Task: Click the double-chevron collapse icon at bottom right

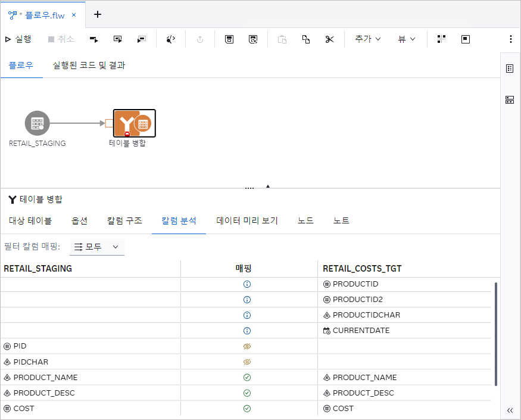Action: click(x=510, y=410)
